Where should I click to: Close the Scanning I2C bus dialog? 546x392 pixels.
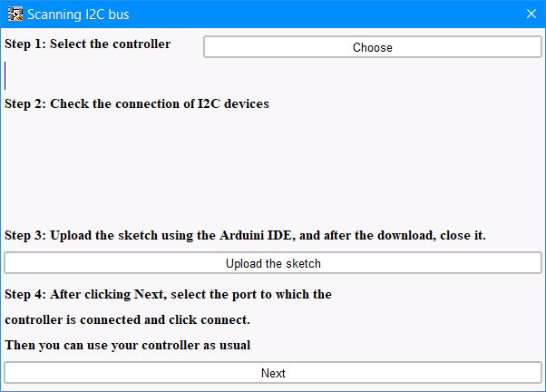pos(531,14)
